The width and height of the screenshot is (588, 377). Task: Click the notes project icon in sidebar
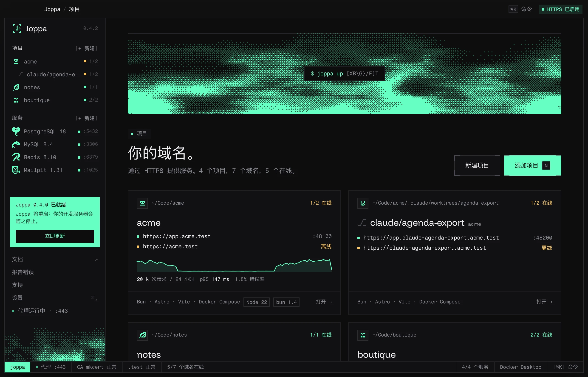coord(16,87)
